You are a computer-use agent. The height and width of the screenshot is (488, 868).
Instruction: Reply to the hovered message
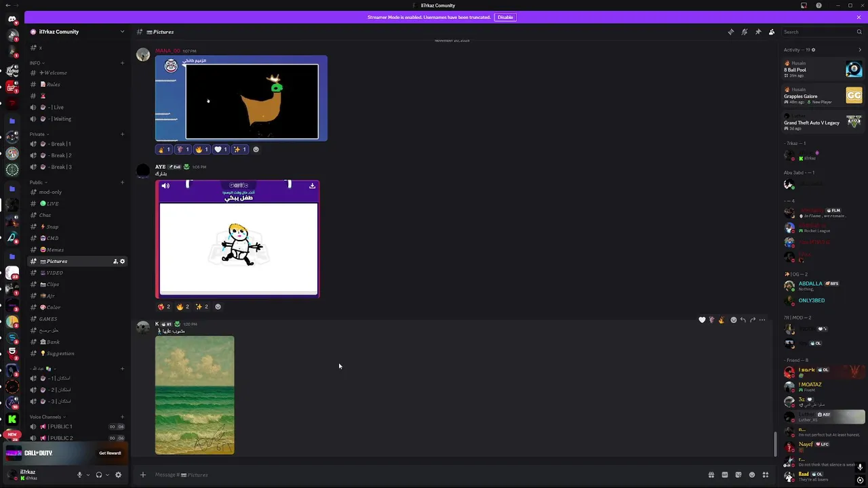(x=743, y=320)
